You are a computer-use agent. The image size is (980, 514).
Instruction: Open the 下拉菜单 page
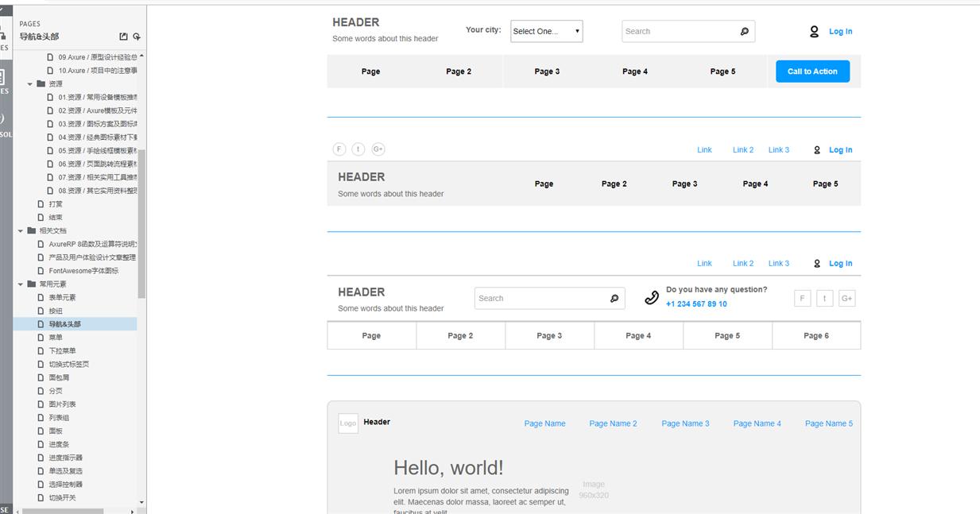(62, 351)
